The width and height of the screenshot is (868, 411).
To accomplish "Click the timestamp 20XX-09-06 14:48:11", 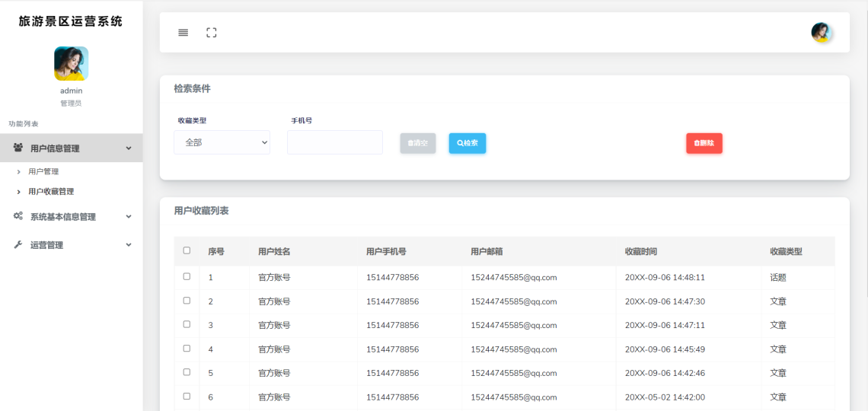I will coord(665,278).
